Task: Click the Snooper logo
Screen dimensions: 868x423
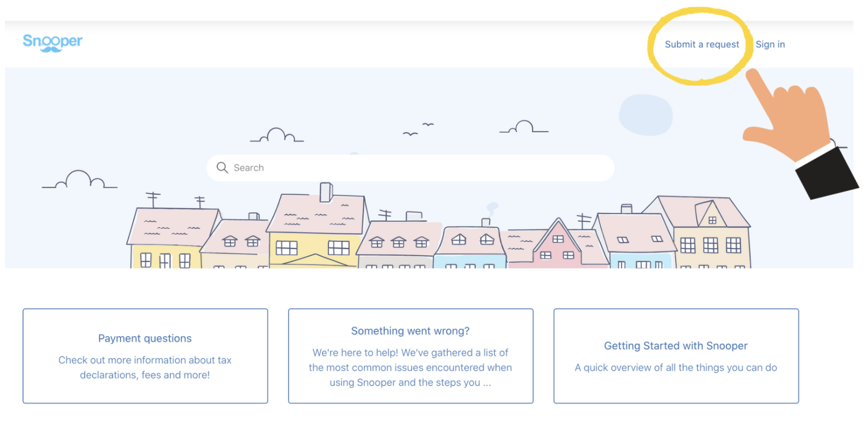Action: click(x=52, y=42)
